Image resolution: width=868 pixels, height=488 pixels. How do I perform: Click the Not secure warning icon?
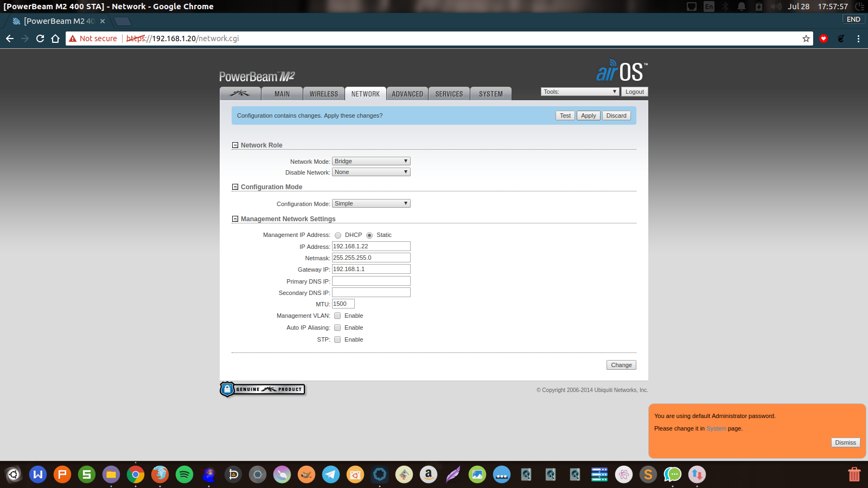73,38
